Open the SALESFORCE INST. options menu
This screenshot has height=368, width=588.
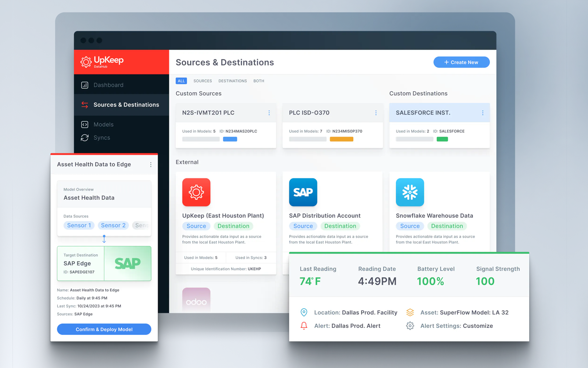[x=483, y=113]
